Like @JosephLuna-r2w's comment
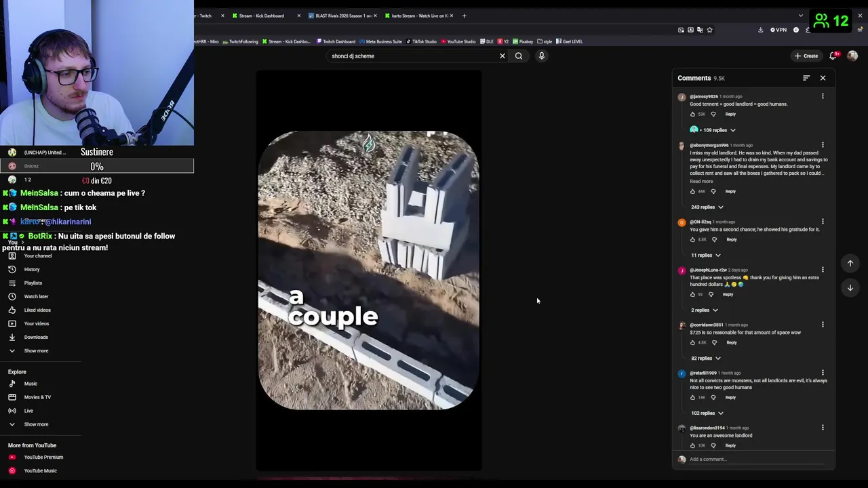Screen dimensions: 868x488 tap(692, 294)
